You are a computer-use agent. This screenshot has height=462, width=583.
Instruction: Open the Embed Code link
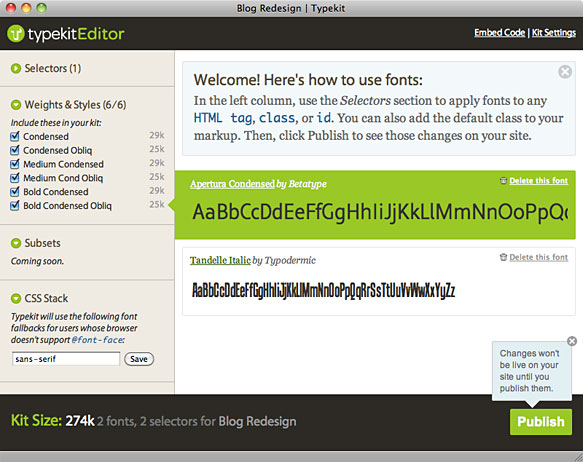click(x=499, y=33)
